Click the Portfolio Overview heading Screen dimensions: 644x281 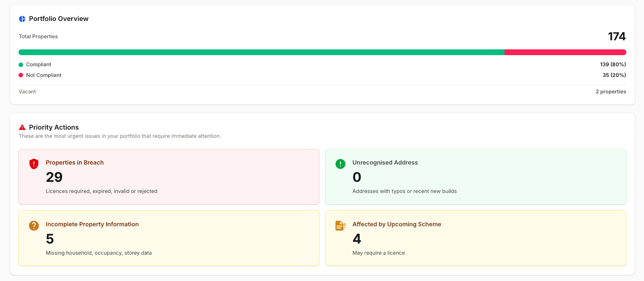point(59,19)
